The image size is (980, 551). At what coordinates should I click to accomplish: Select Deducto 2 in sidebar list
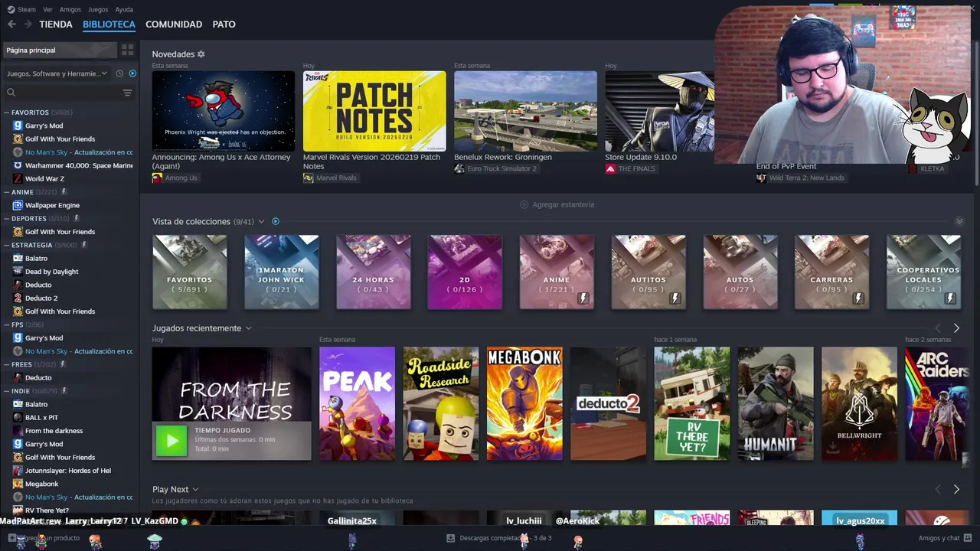41,298
